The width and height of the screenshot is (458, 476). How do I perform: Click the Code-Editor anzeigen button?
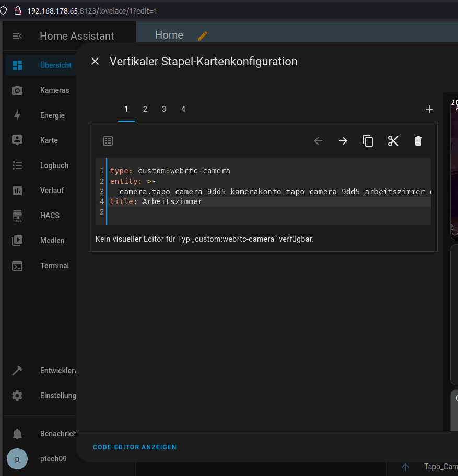[x=135, y=447]
